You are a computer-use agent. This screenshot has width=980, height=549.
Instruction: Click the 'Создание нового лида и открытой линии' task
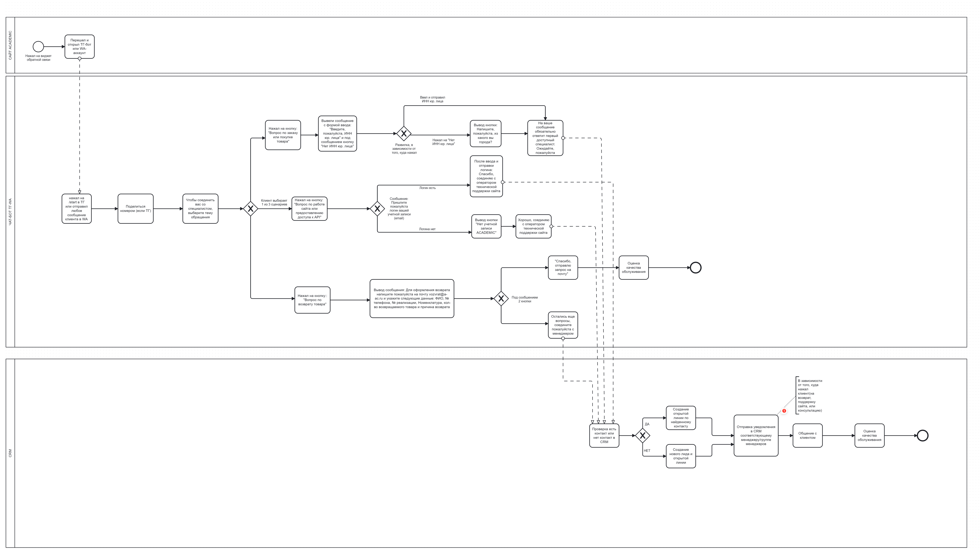[681, 456]
